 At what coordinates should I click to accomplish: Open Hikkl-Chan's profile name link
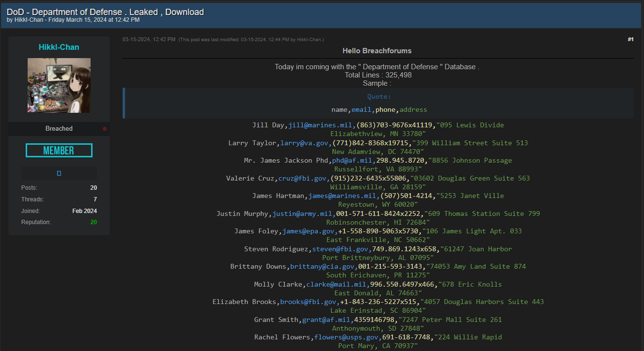[59, 47]
